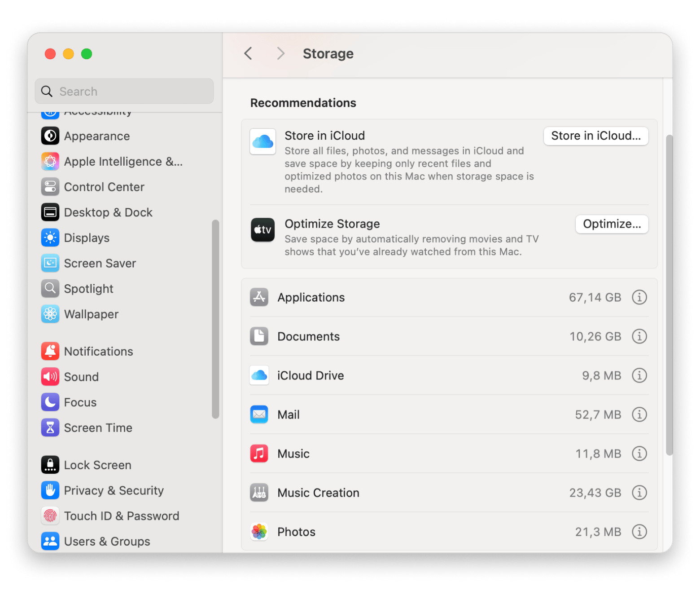This screenshot has width=700, height=590.
Task: Select Control Center sidebar icon
Action: click(50, 187)
